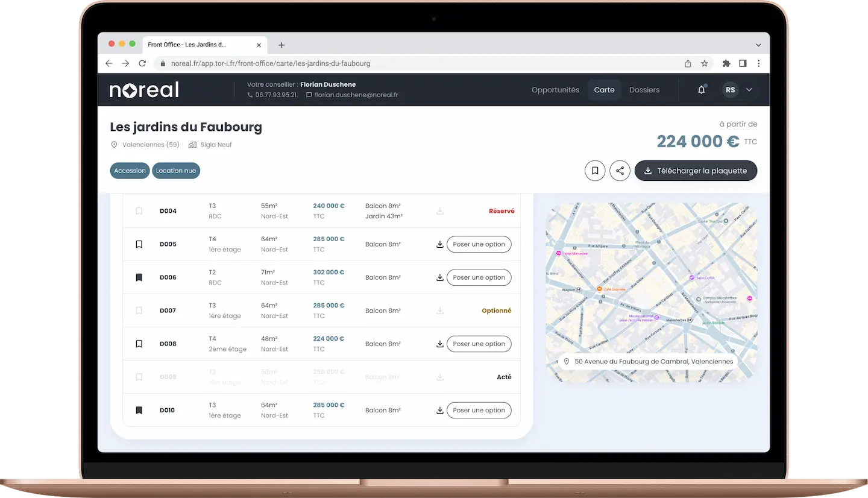
Task: Click the advisor phone number 06.77.93.95.21
Action: [272, 95]
